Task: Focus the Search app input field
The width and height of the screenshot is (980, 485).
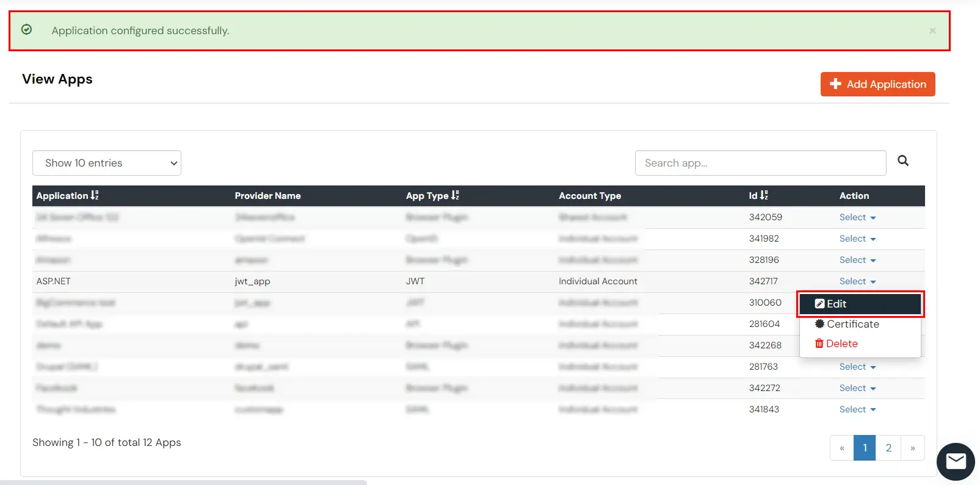Action: (760, 163)
